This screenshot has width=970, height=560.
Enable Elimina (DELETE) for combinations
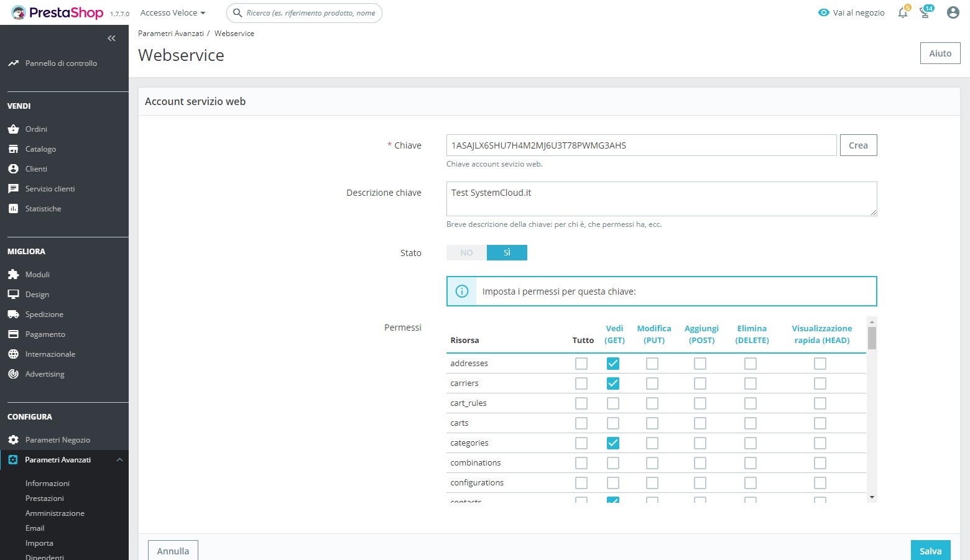pos(751,463)
